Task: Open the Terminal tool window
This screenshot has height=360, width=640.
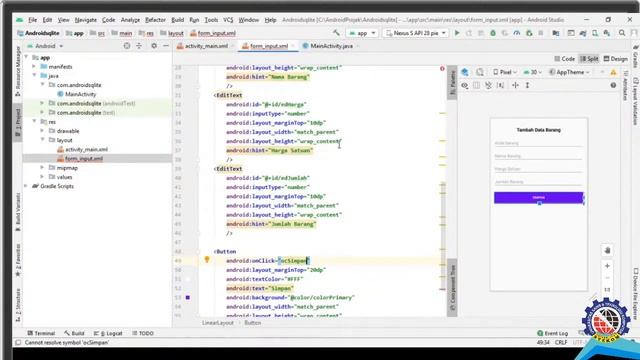Action: [41, 333]
